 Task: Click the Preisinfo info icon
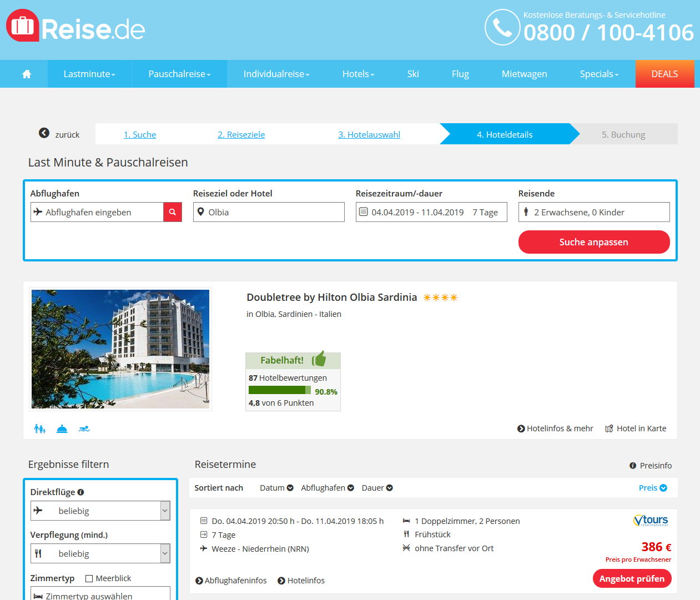tap(633, 466)
